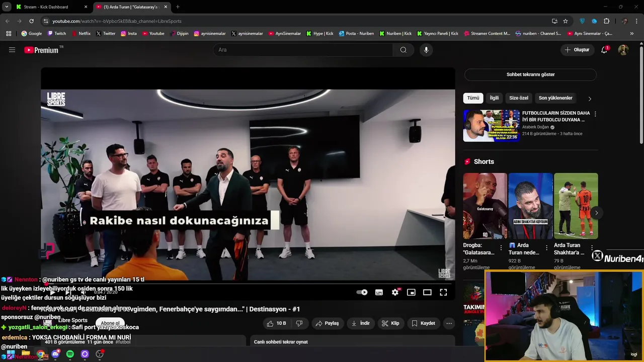Screen dimensions: 644x362
Task: Show more filter chips with the arrow
Action: point(590,99)
